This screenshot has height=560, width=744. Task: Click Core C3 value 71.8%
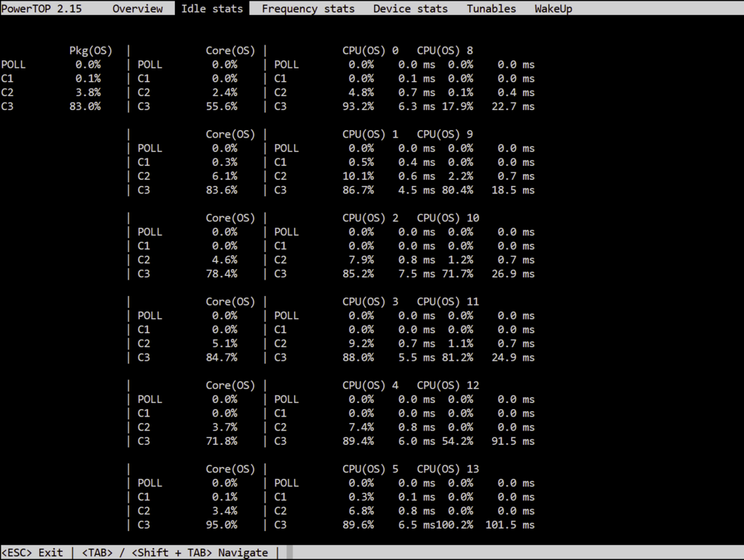pos(222,441)
